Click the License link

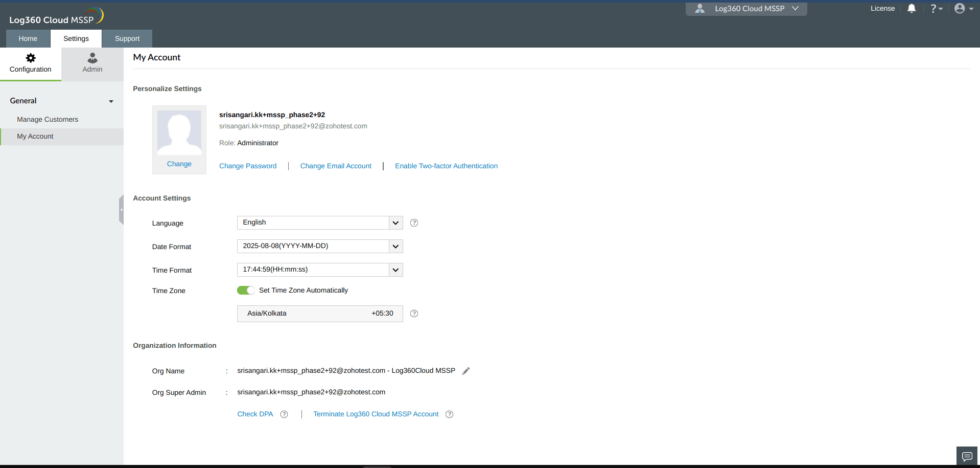click(x=883, y=9)
